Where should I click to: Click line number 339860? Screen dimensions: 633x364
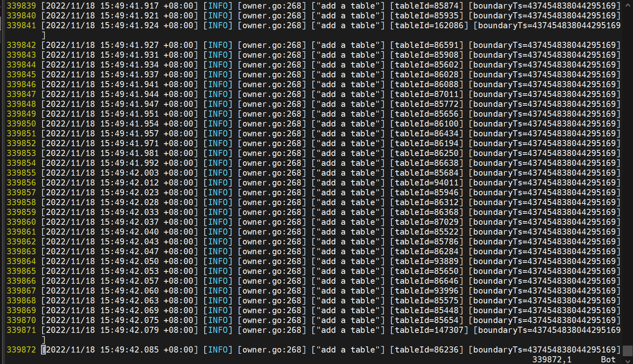[21, 222]
